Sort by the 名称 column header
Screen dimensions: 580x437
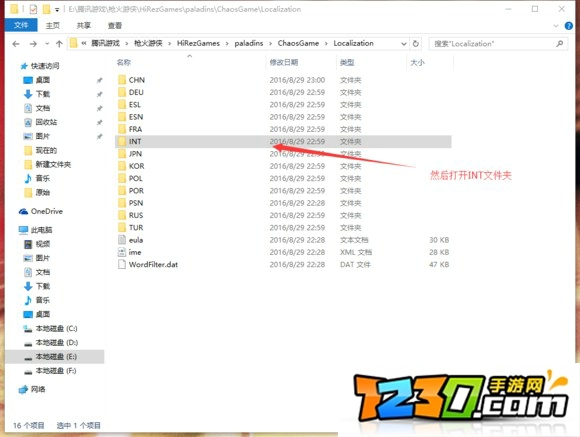124,62
